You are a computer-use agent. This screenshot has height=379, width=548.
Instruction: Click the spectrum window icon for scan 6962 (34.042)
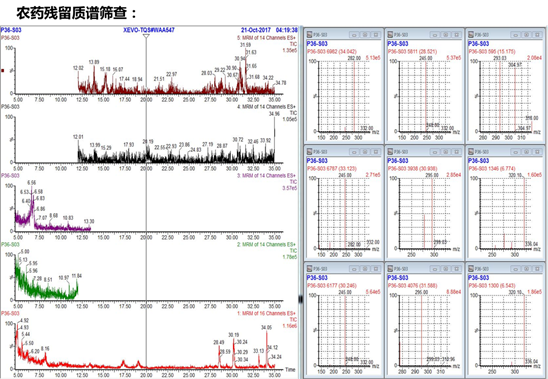tap(309, 35)
